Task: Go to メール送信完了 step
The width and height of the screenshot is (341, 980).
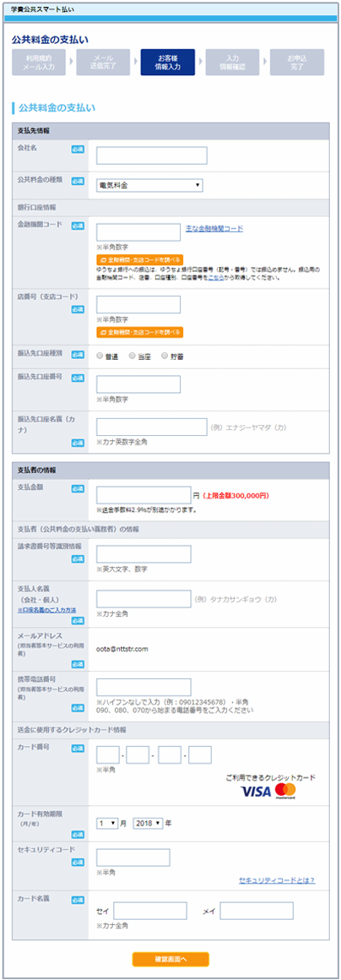Action: (x=103, y=62)
